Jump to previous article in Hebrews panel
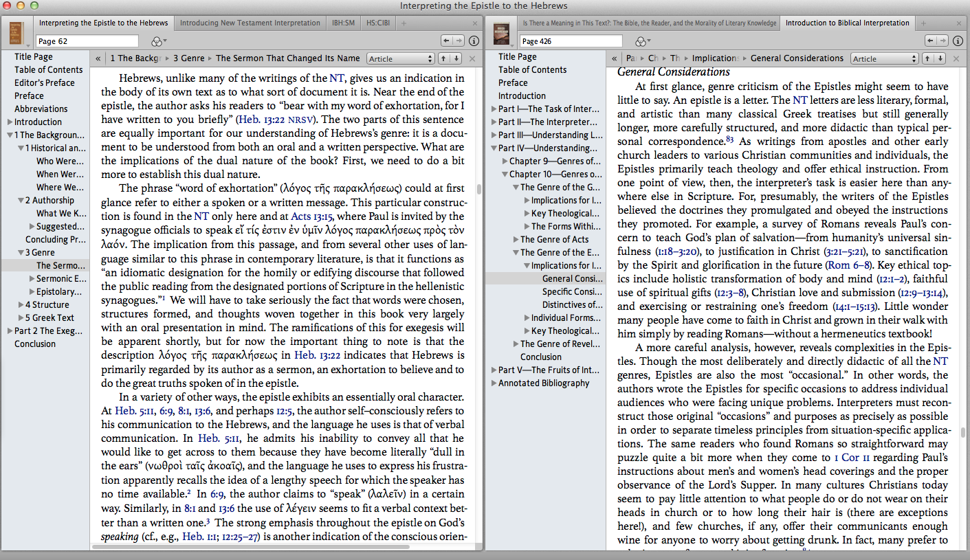Image resolution: width=970 pixels, height=560 pixels. click(x=443, y=58)
